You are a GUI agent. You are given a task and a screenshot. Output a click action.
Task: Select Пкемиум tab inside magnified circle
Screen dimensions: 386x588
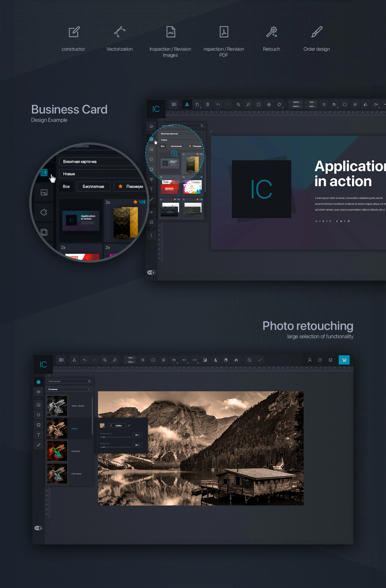point(130,186)
